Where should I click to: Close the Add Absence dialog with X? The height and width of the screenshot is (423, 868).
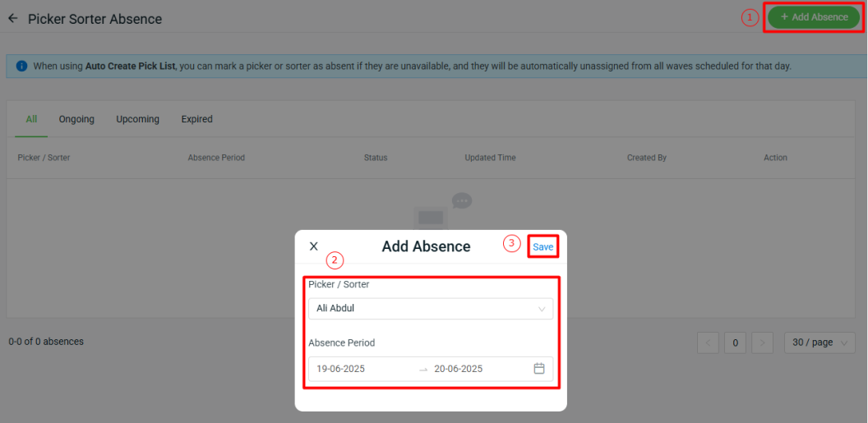[x=313, y=246]
